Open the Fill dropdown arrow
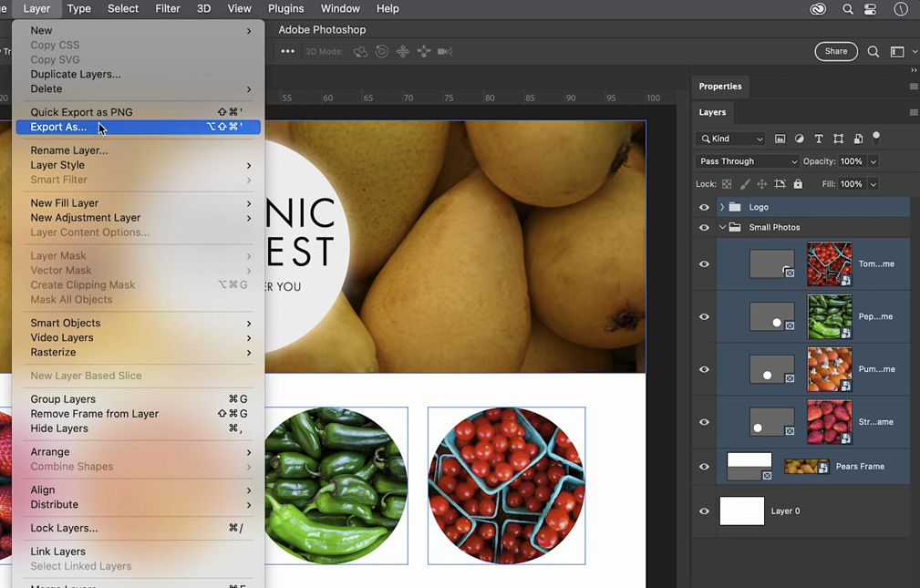This screenshot has height=588, width=920. (873, 184)
